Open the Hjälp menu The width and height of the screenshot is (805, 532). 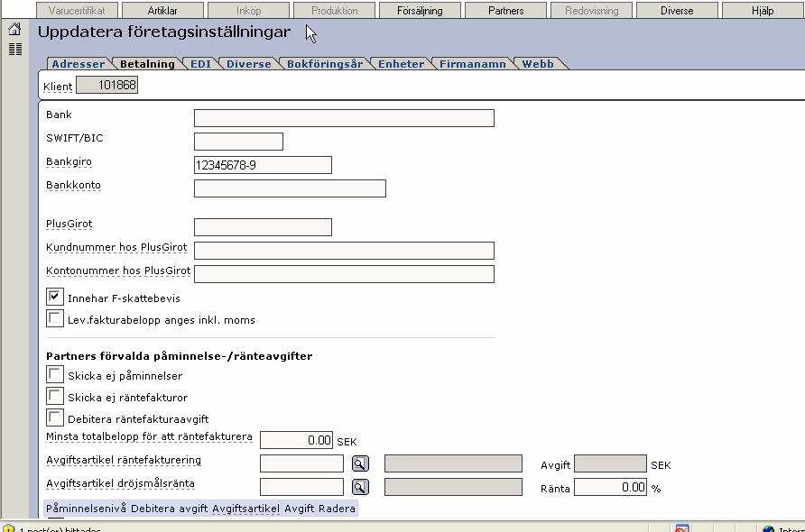click(763, 10)
